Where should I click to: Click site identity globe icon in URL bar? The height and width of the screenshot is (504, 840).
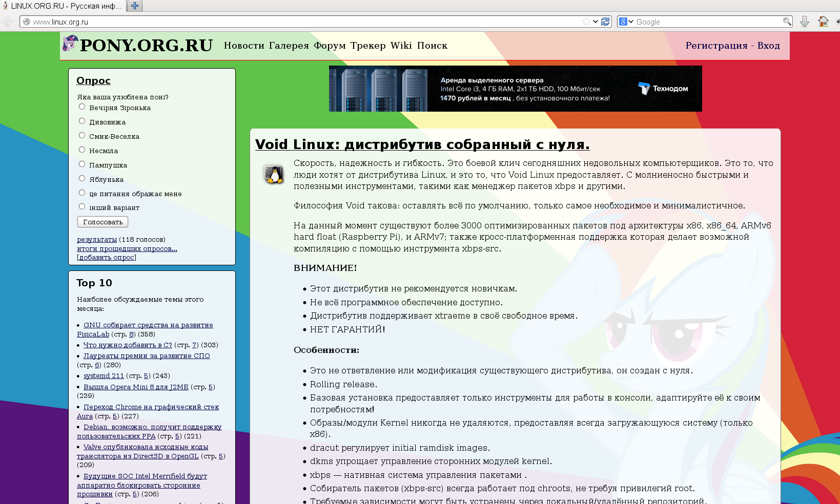(x=27, y=22)
